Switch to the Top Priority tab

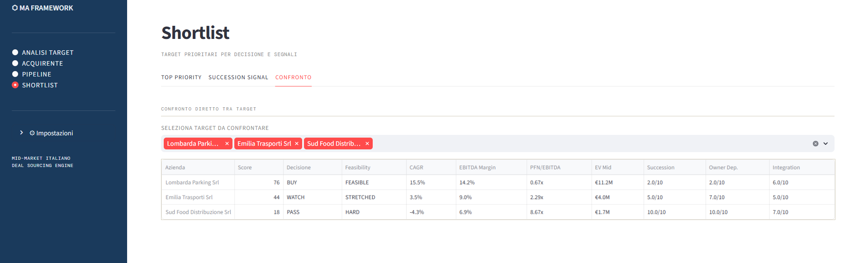(181, 77)
